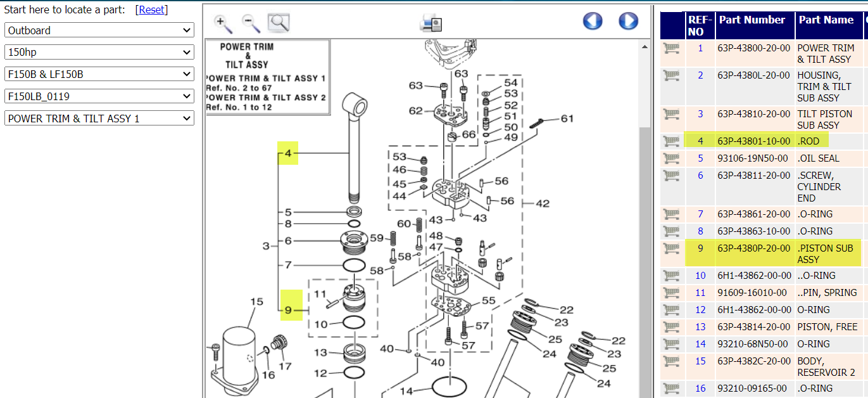This screenshot has height=398, width=868.
Task: Click the REF-NO column header
Action: pyautogui.click(x=700, y=25)
